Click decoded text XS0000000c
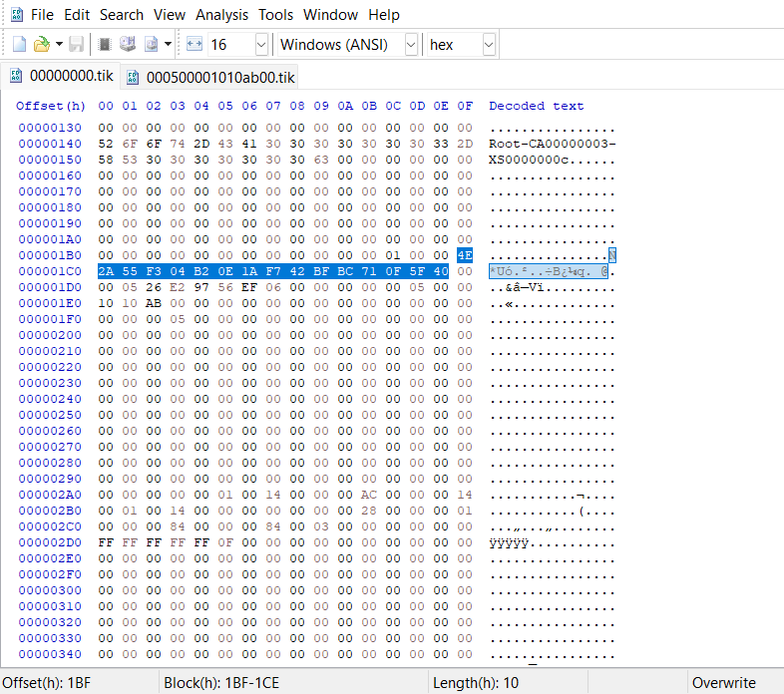 tap(529, 160)
